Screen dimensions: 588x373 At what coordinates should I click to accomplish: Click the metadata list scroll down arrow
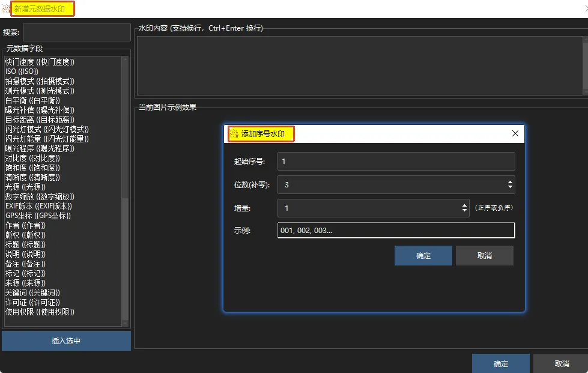(x=126, y=323)
